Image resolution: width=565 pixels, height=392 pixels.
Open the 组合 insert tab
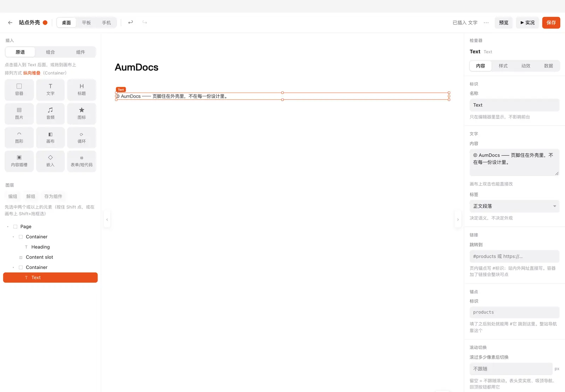point(50,52)
